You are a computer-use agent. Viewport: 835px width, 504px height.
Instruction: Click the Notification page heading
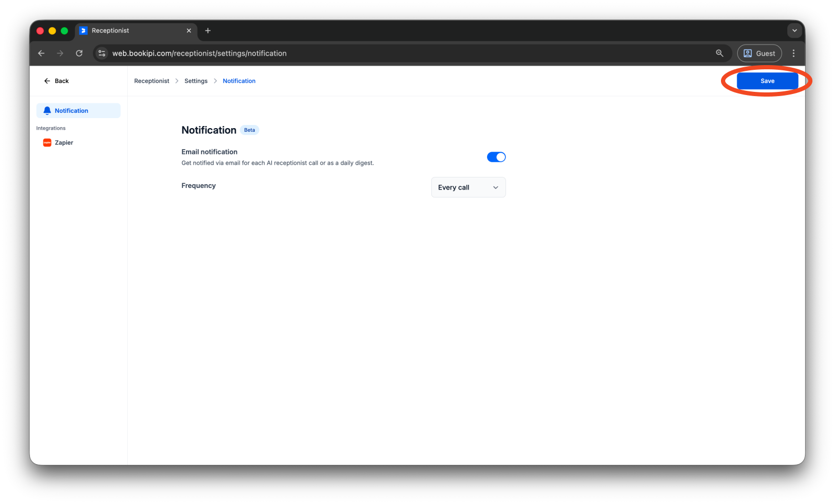[x=209, y=130]
